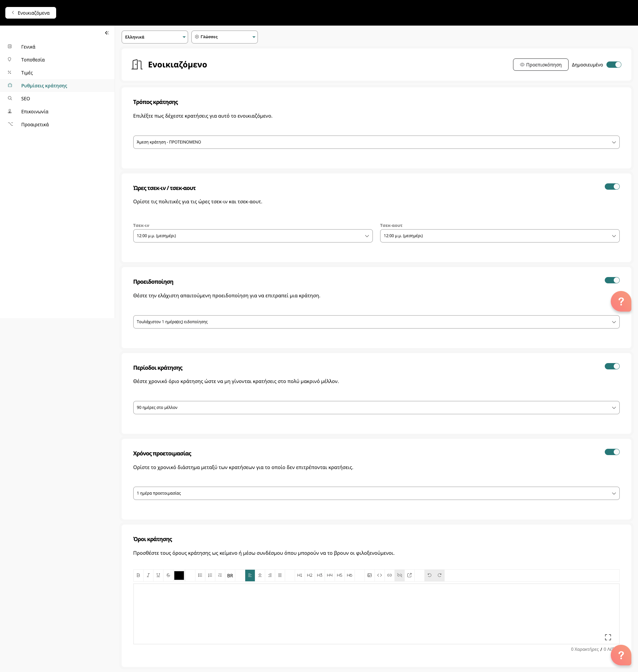Open the black text color swatch

(x=179, y=575)
